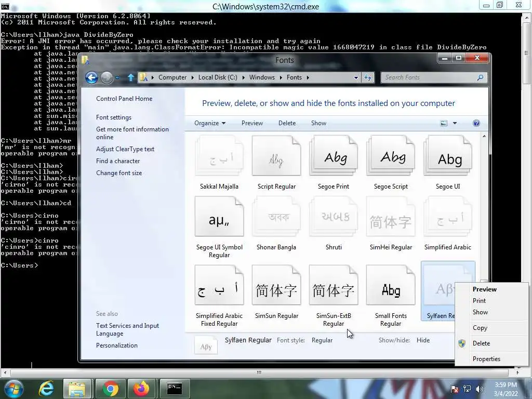Open Firefox from the taskbar
This screenshot has height=399, width=532.
click(x=141, y=389)
